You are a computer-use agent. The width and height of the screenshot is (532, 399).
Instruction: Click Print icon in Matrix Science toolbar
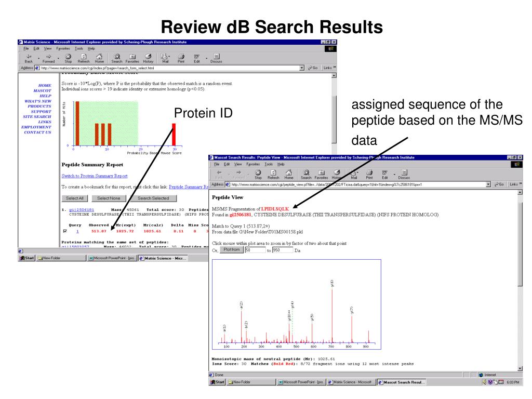click(x=181, y=58)
